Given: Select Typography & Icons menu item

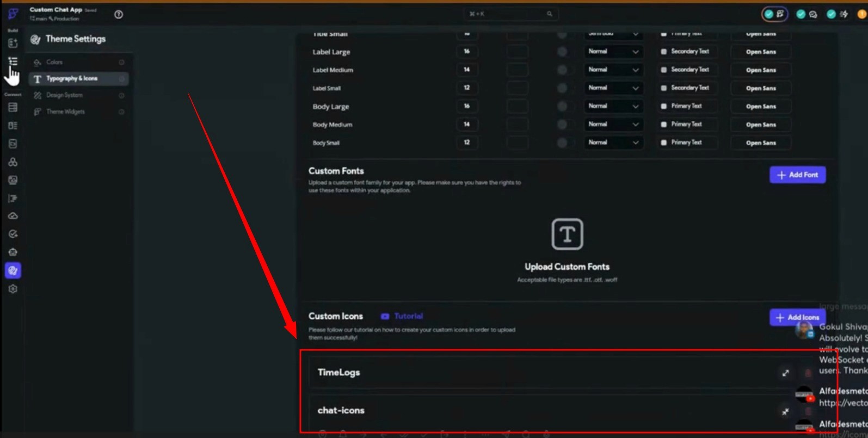Looking at the screenshot, I should click(x=79, y=79).
